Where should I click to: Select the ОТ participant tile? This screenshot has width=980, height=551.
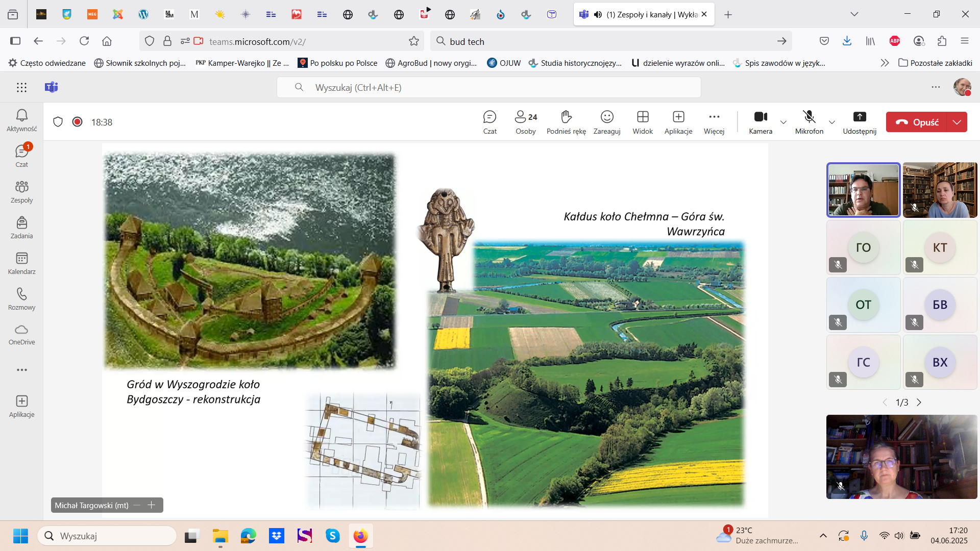(x=863, y=305)
